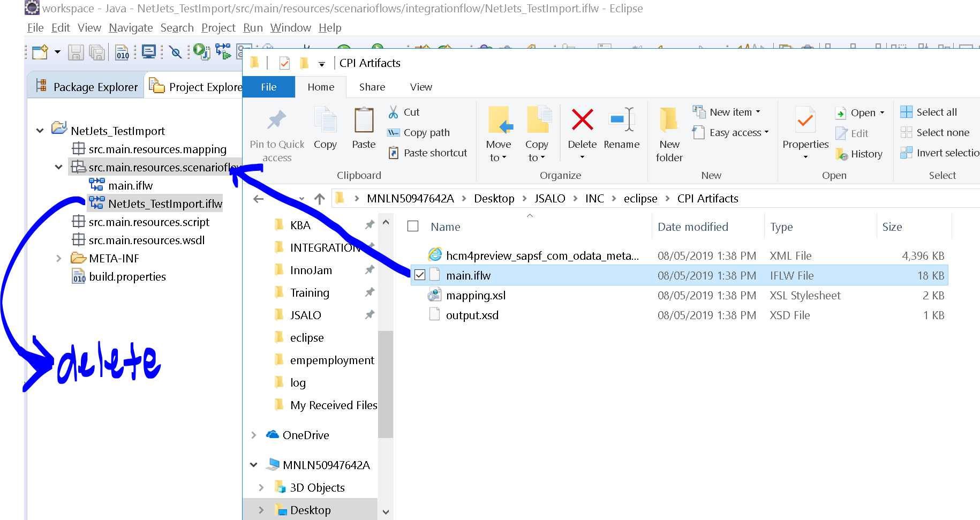
Task: Switch to the Share ribbon tab
Action: [372, 87]
